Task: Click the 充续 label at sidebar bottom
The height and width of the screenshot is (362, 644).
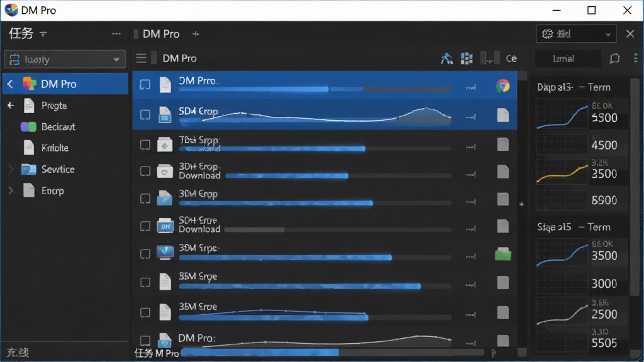Action: 18,352
